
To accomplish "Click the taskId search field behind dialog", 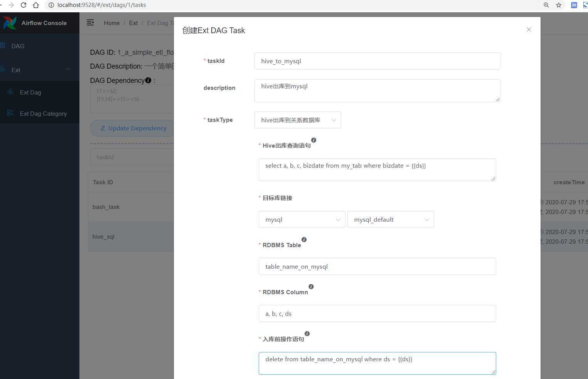I will tap(132, 157).
